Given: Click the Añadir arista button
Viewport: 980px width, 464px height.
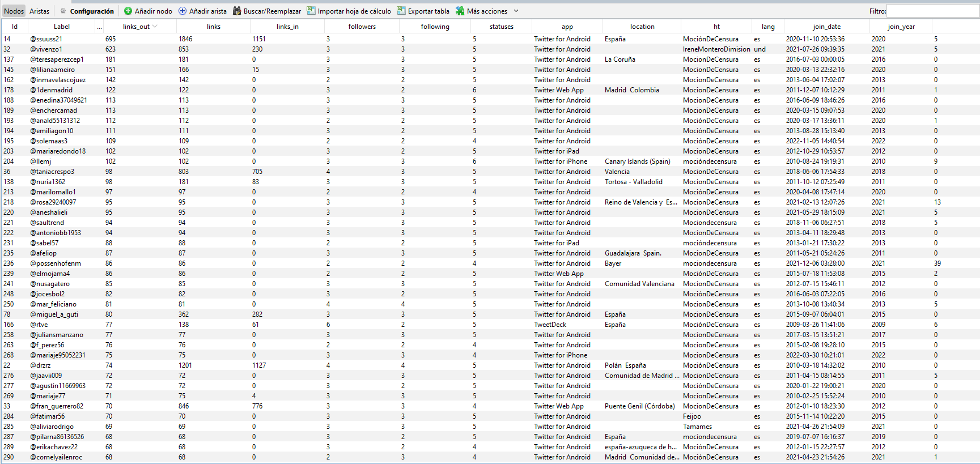Looking at the screenshot, I should click(202, 11).
